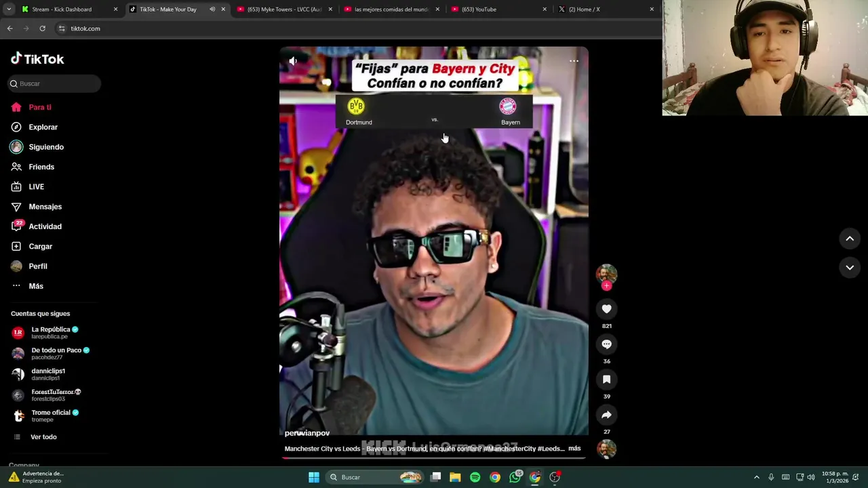Image resolution: width=868 pixels, height=488 pixels.
Task: Open the 'Trome oficial' followed account
Action: [45, 415]
